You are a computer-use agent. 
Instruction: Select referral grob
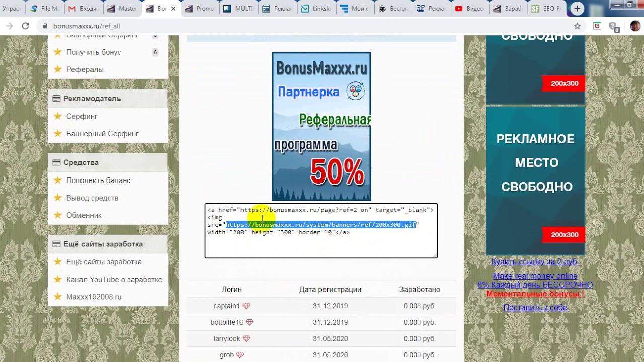coord(227,355)
